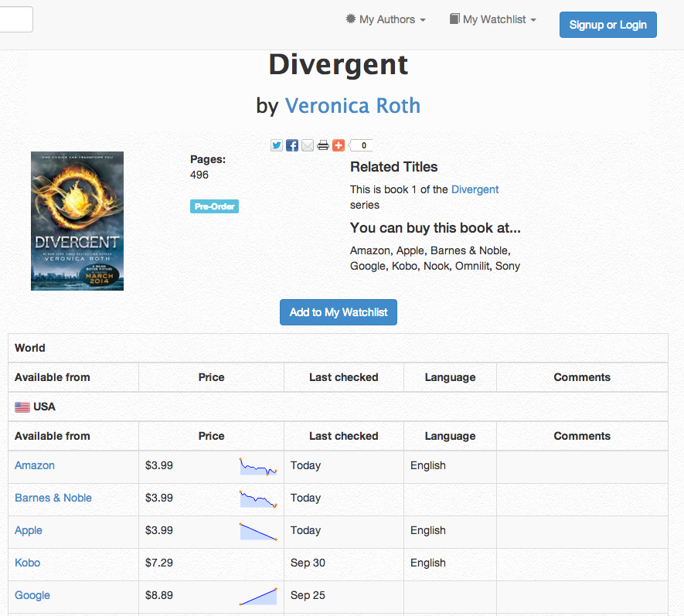684x616 pixels.
Task: Click the Pre-Order badge
Action: [x=214, y=206]
